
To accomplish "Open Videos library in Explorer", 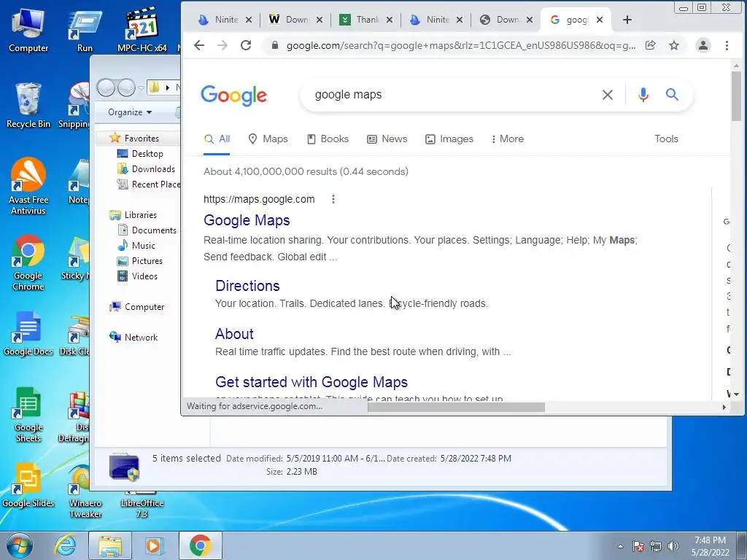I will coord(144,276).
